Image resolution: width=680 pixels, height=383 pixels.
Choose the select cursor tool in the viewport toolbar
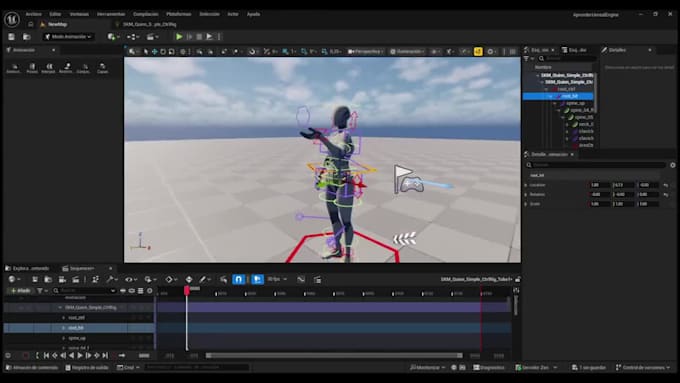[146, 52]
